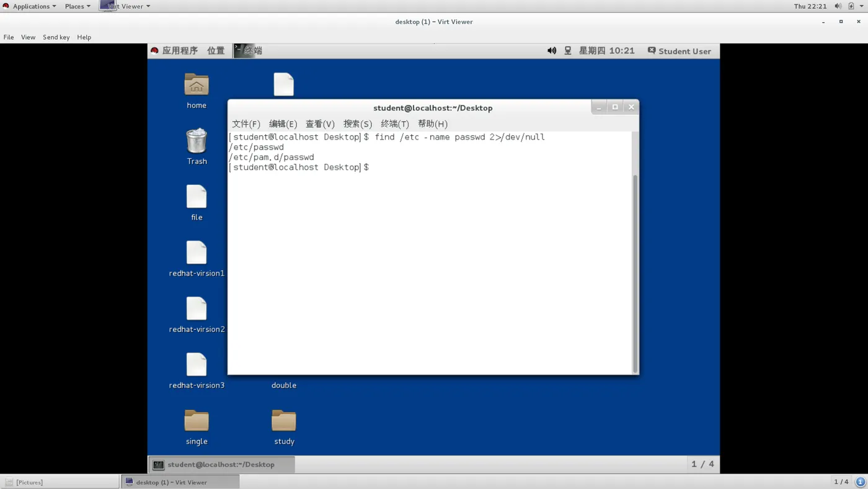Click the guest workspace switcher 1 / 4
The width and height of the screenshot is (868, 489).
tap(702, 464)
